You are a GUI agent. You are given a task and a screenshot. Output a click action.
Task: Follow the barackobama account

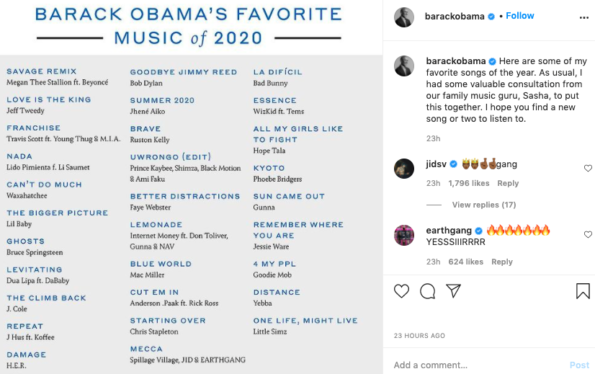click(520, 16)
